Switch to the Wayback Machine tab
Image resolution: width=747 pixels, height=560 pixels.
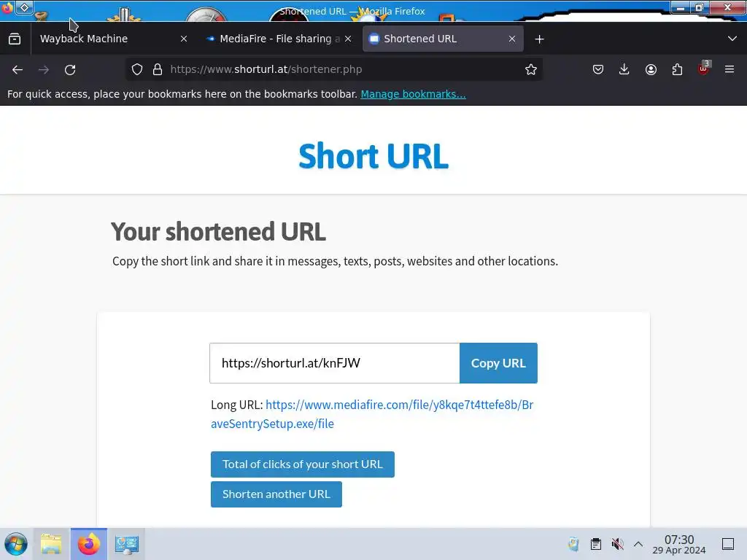click(x=113, y=39)
